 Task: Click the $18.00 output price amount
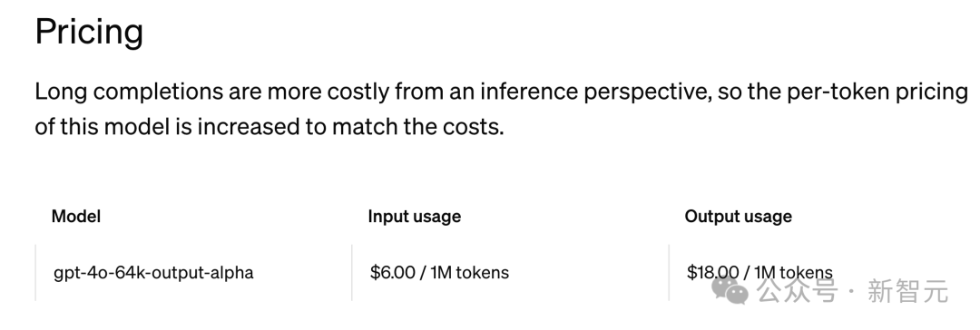click(x=712, y=273)
